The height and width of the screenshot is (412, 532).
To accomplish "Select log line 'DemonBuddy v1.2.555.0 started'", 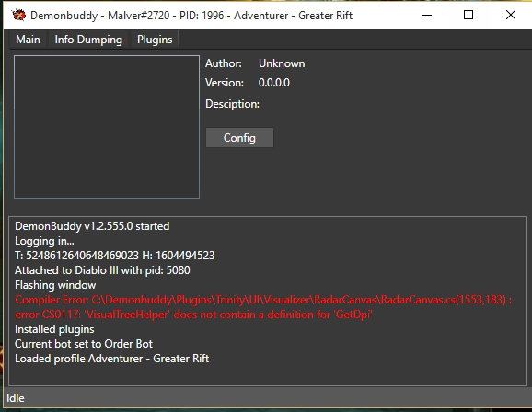I will tap(92, 226).
